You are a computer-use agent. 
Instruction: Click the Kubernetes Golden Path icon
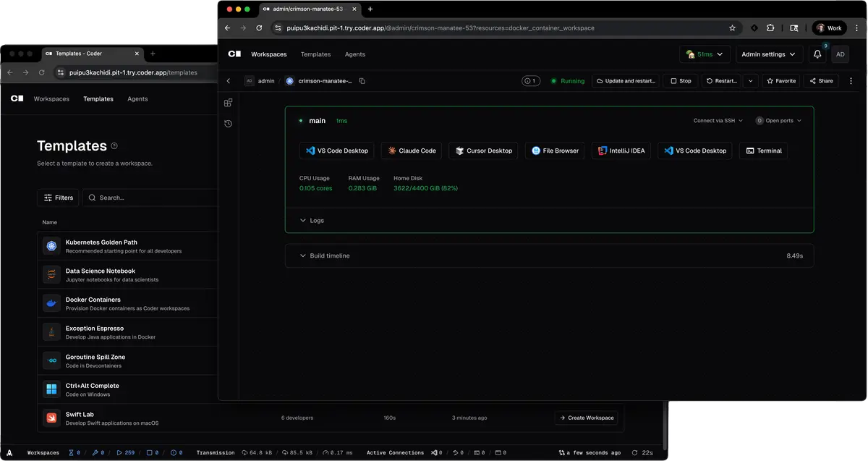pyautogui.click(x=51, y=246)
